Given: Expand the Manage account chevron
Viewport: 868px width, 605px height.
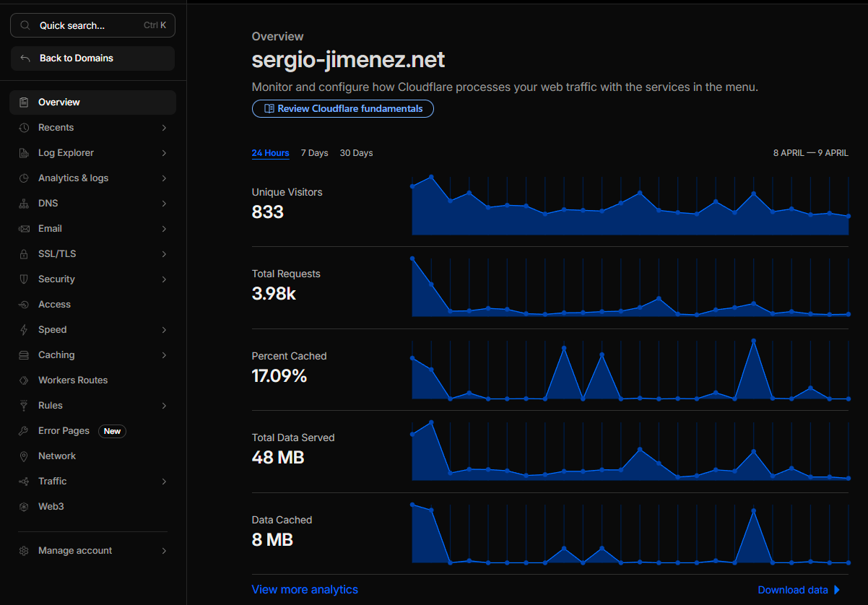Looking at the screenshot, I should tap(164, 551).
